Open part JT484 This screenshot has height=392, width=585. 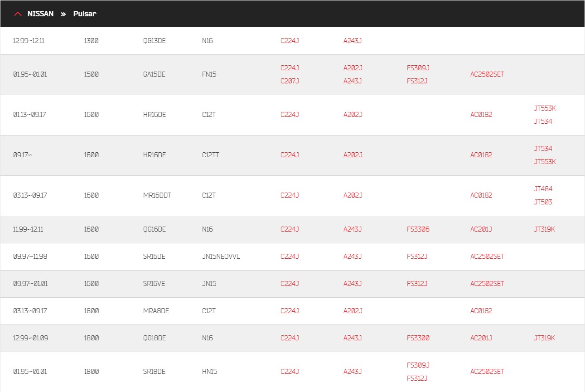click(x=543, y=189)
